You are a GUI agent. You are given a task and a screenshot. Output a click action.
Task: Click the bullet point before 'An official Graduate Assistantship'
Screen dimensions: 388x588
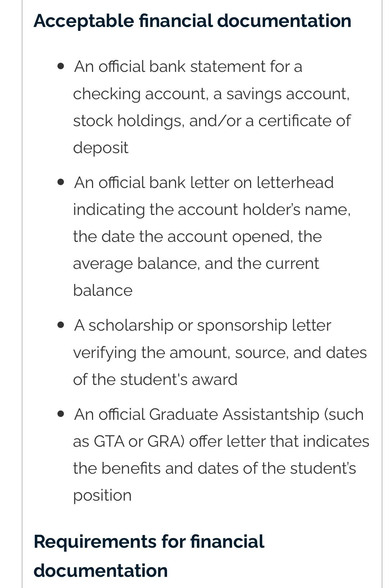[x=61, y=414]
